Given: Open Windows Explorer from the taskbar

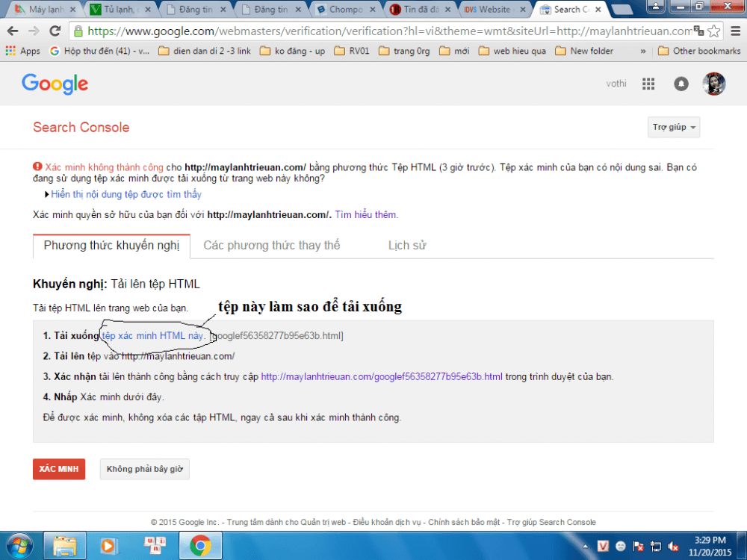Looking at the screenshot, I should coord(65,546).
